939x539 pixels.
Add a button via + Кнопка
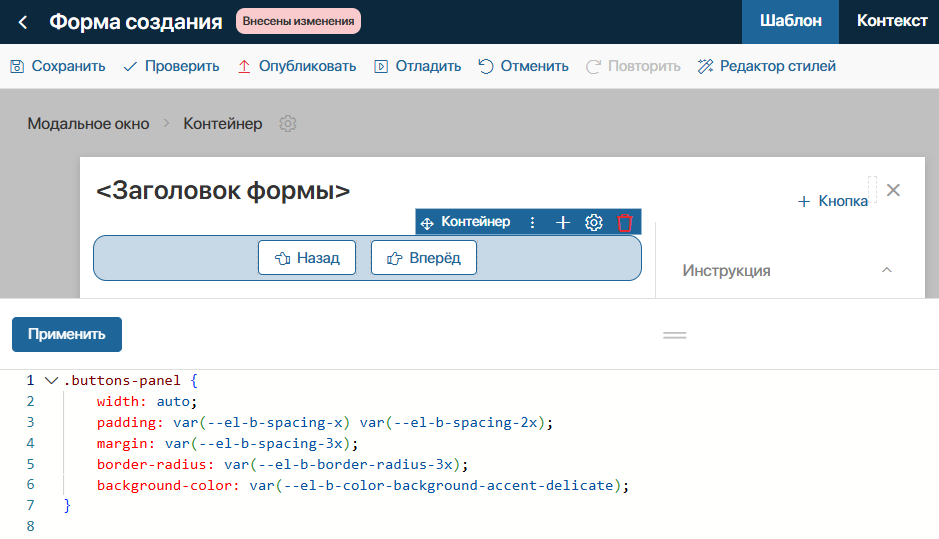click(832, 201)
